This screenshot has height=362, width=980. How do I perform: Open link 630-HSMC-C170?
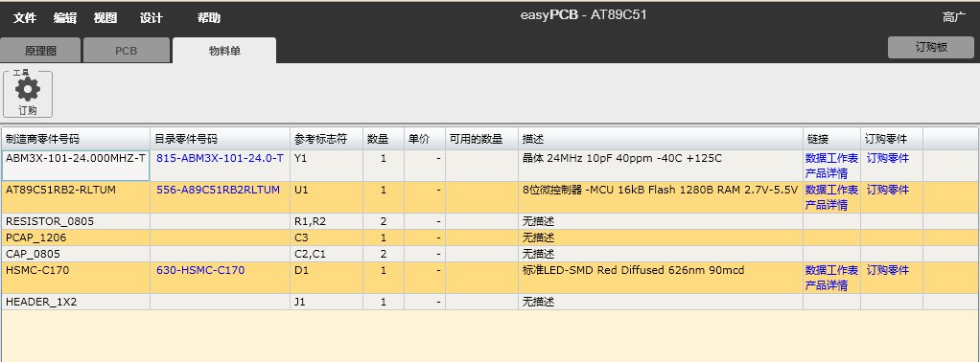point(200,270)
